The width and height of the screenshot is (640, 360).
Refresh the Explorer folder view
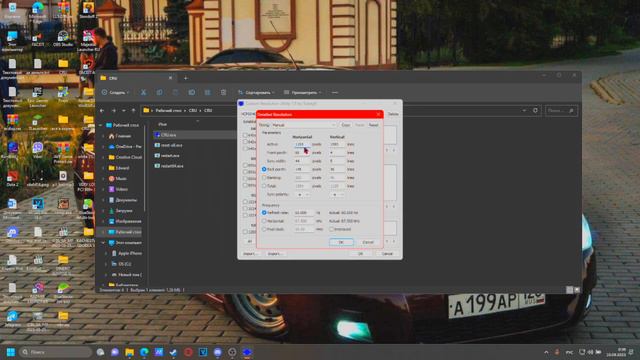[535, 111]
